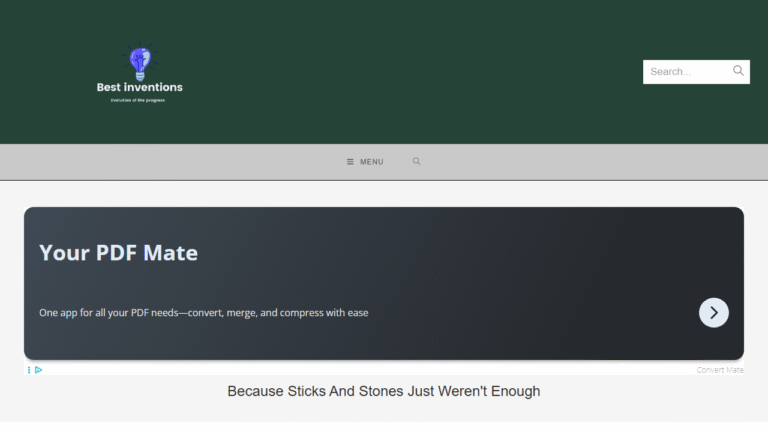Click the blank page area below the heading
The image size is (768, 432).
pyautogui.click(x=383, y=417)
